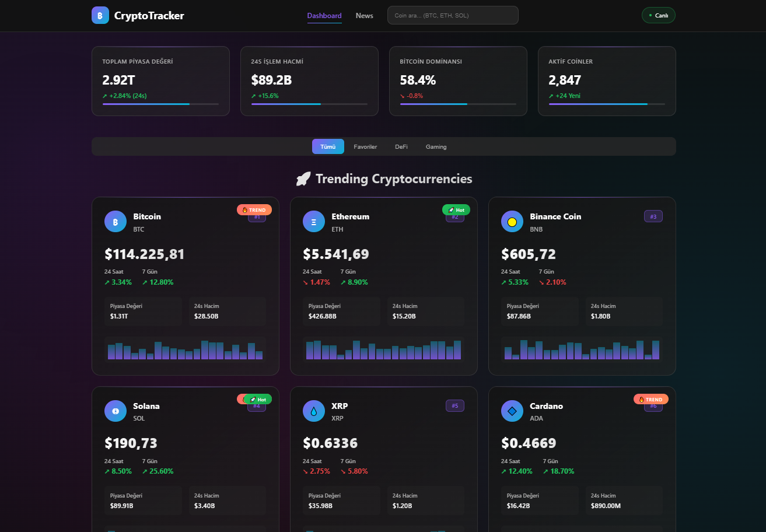
Task: Click the Bitcoin card mini bar chart
Action: (x=186, y=350)
